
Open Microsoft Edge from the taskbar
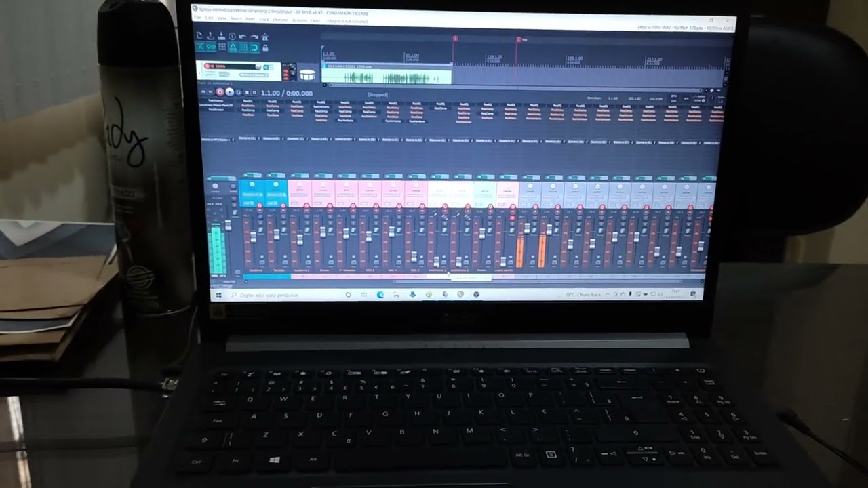coord(380,295)
